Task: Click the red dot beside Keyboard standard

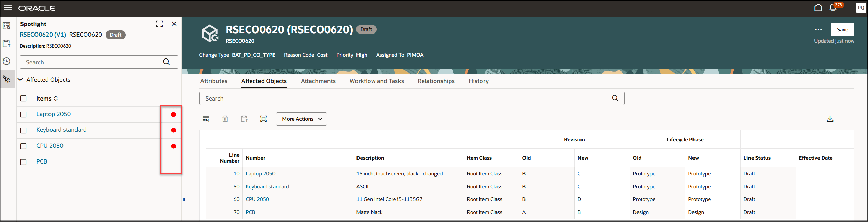Action: (173, 130)
